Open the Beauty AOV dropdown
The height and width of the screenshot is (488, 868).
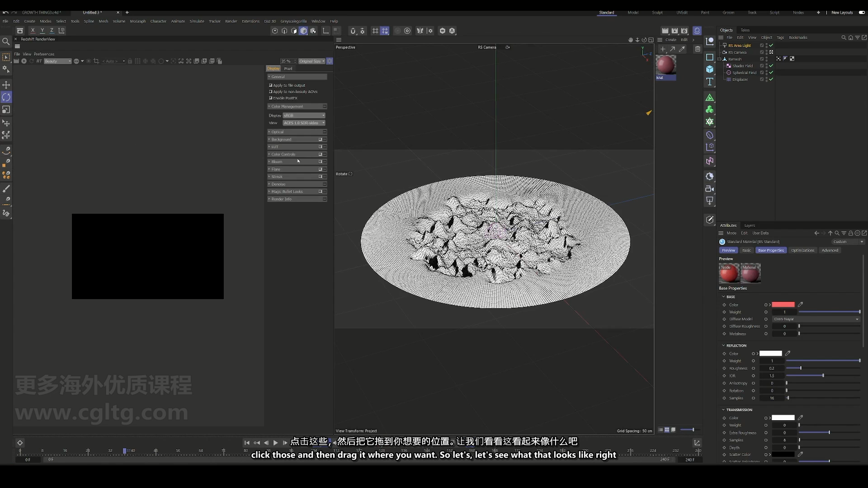[57, 61]
